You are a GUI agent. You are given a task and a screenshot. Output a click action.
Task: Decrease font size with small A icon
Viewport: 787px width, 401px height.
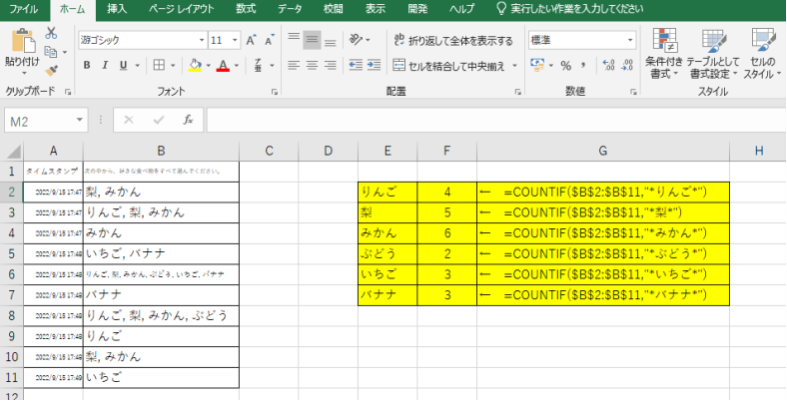(270, 41)
